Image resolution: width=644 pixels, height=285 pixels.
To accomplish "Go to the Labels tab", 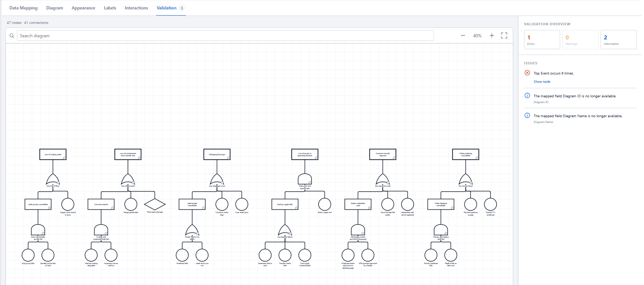I will 110,8.
